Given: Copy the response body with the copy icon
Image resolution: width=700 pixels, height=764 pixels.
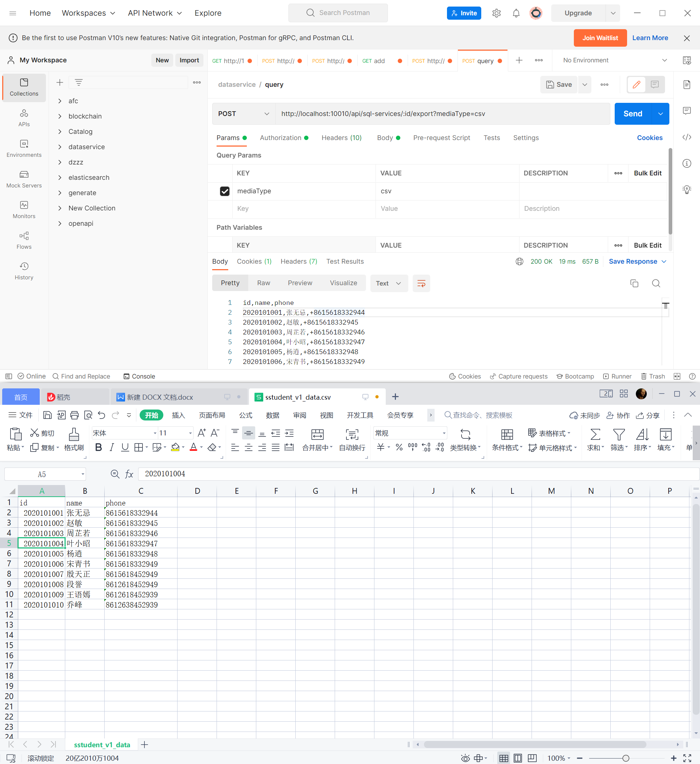Looking at the screenshot, I should [x=634, y=283].
